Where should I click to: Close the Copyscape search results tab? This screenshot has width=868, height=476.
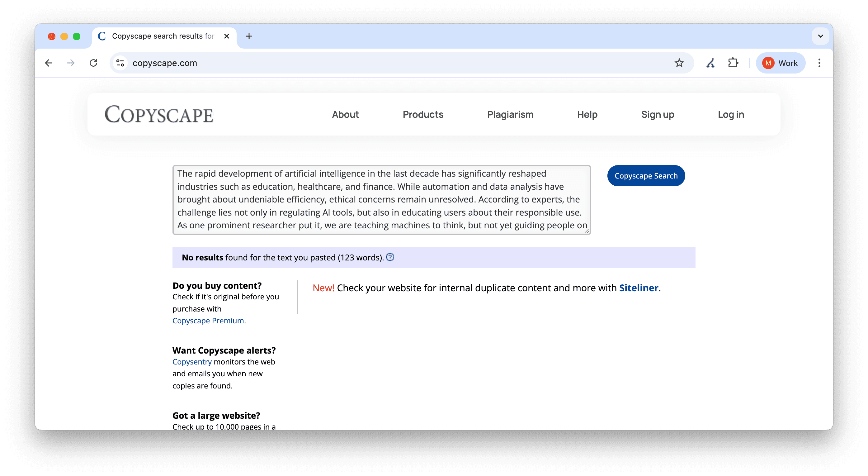[x=227, y=36]
